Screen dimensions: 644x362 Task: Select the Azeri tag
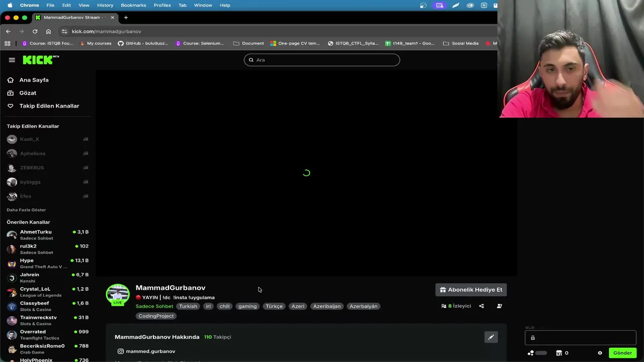298,306
